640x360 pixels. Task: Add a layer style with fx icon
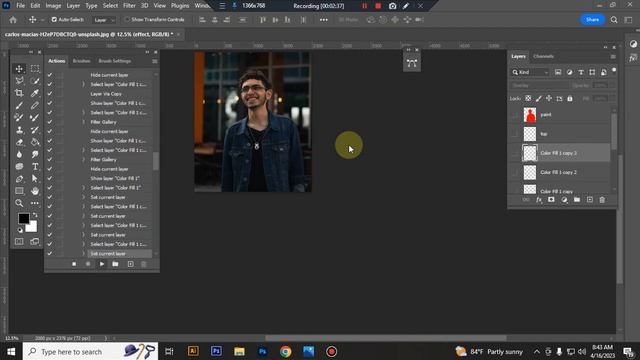(x=539, y=200)
